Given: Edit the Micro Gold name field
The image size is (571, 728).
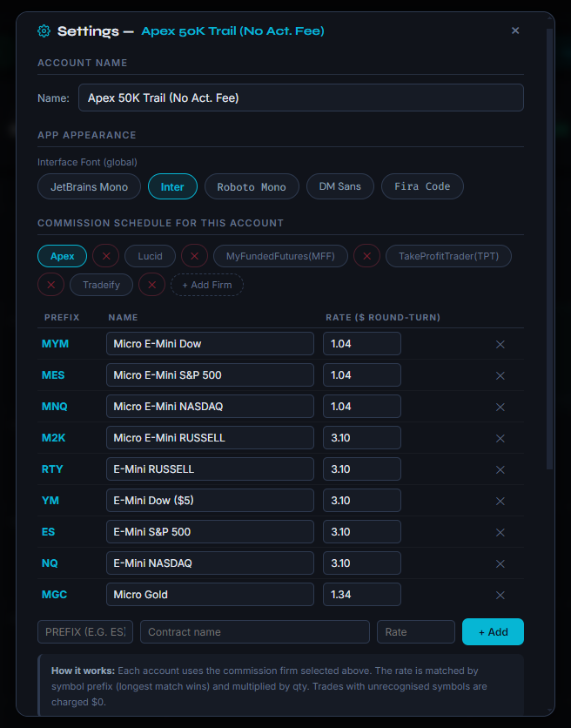Looking at the screenshot, I should click(210, 594).
